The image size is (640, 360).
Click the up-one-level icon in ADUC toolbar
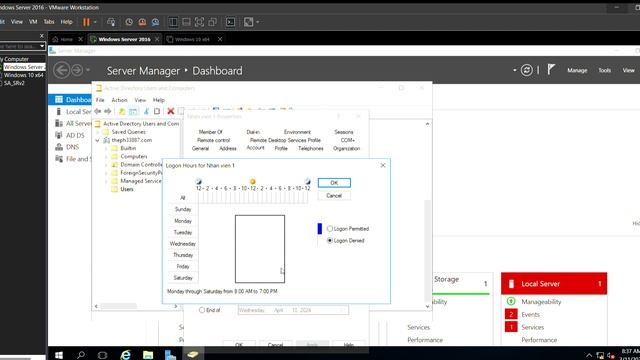[122, 111]
